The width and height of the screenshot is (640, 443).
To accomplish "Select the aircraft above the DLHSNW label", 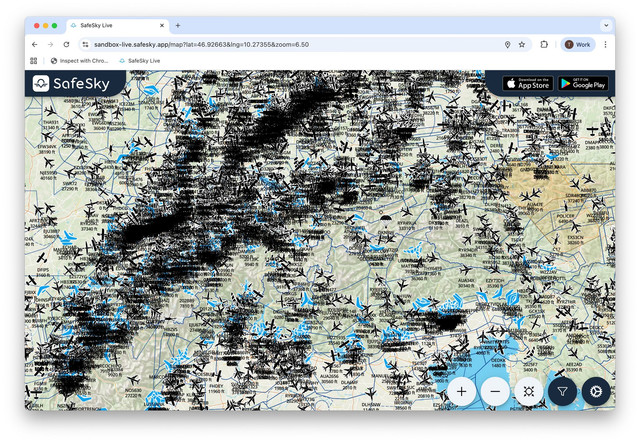I will pos(371,394).
